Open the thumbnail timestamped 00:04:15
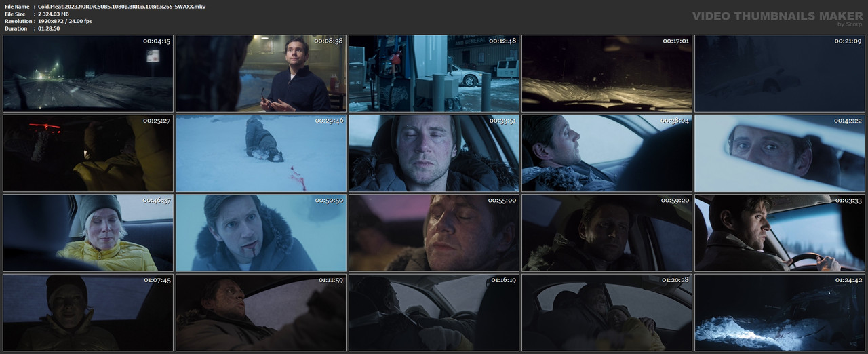Viewport: 868px width, 354px height. coord(88,74)
